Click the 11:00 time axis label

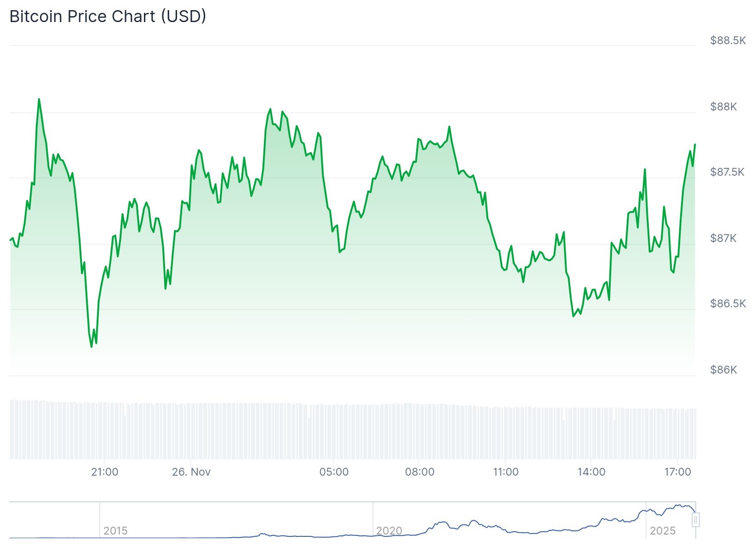pos(506,472)
